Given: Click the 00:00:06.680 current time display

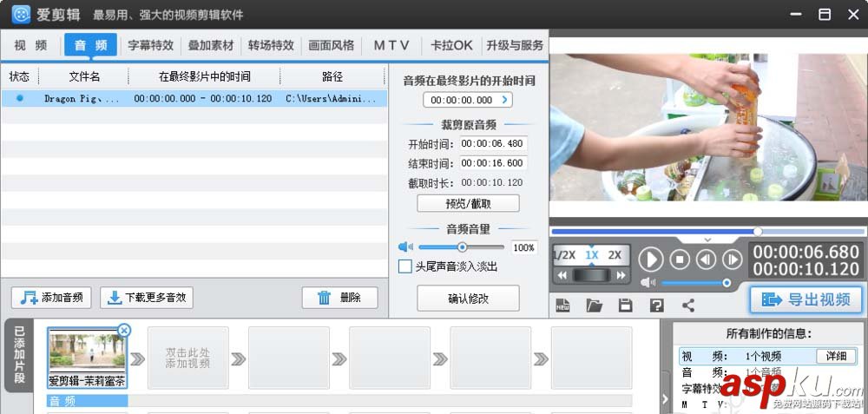Looking at the screenshot, I should point(806,252).
